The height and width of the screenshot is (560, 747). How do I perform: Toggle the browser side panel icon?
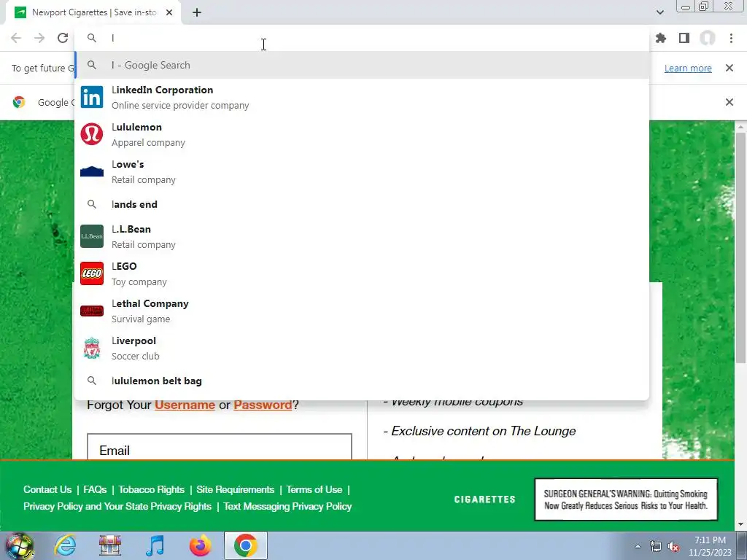[x=684, y=38]
